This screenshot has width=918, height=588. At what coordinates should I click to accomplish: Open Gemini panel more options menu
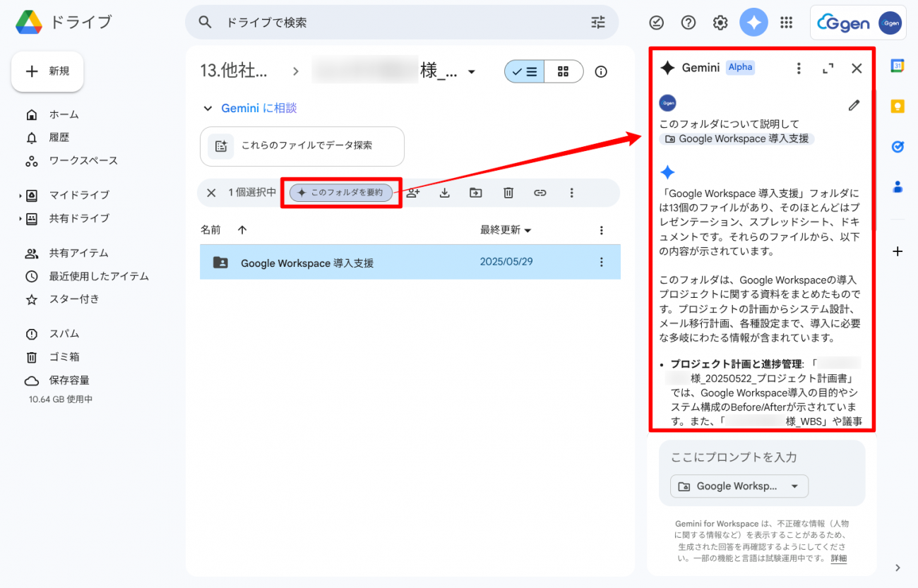(x=799, y=68)
